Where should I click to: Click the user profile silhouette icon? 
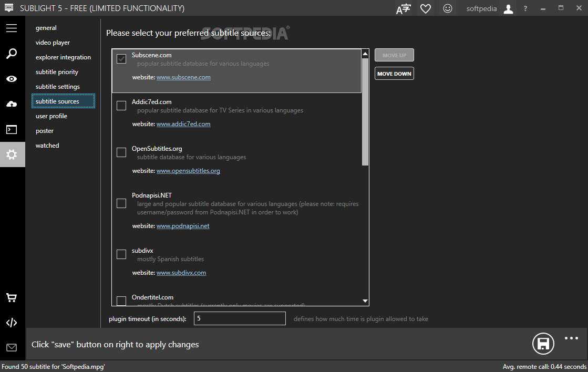508,8
